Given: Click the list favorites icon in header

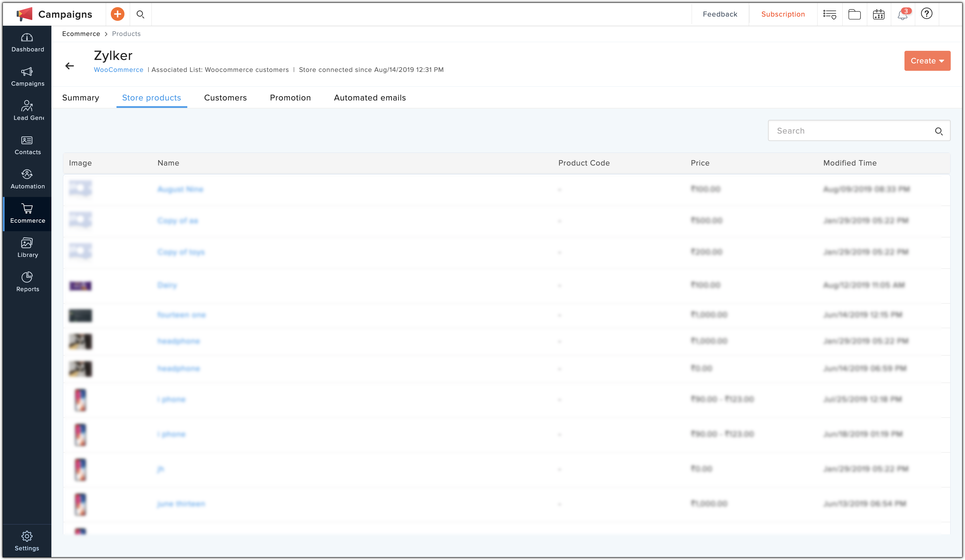Looking at the screenshot, I should coord(829,15).
